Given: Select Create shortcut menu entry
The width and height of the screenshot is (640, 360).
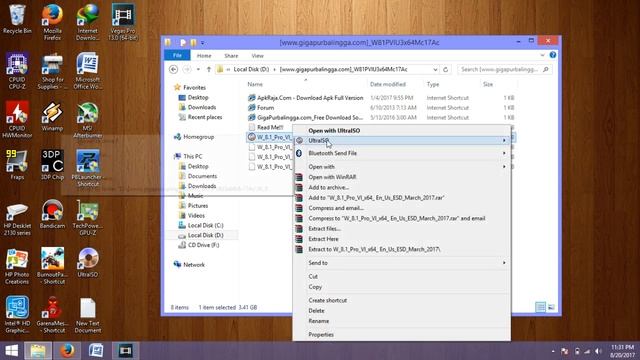Looking at the screenshot, I should click(402, 300).
